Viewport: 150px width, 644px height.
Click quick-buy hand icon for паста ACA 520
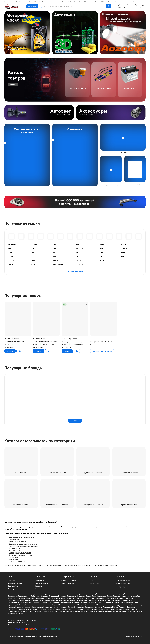click(48, 351)
